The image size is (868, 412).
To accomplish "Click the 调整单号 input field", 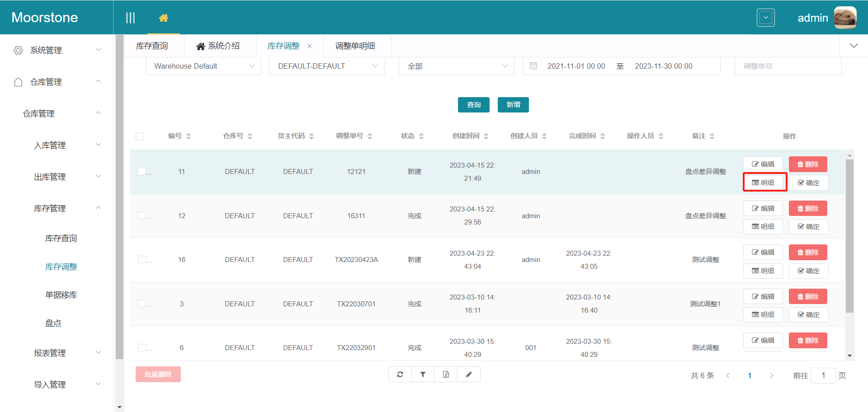I will click(x=788, y=66).
